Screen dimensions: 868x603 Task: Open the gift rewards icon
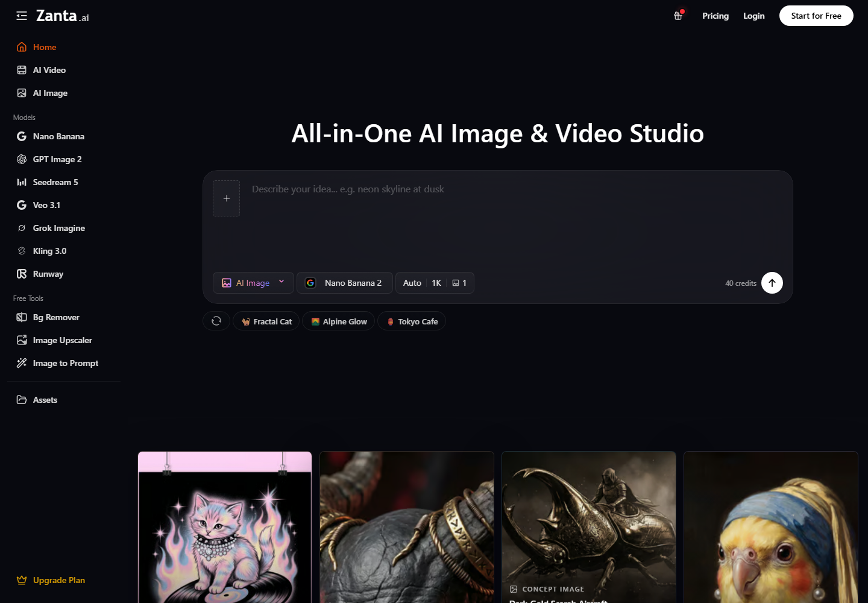[678, 16]
